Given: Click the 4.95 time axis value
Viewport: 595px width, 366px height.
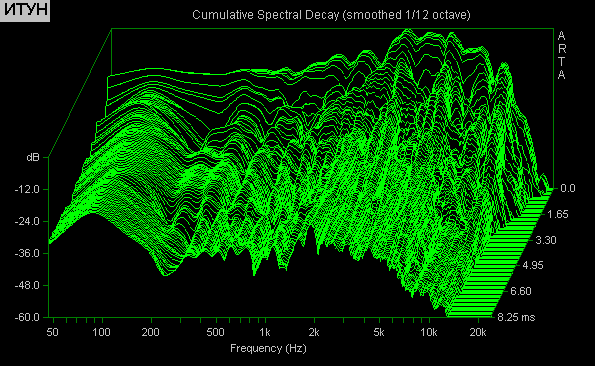Looking at the screenshot, I should [x=533, y=265].
